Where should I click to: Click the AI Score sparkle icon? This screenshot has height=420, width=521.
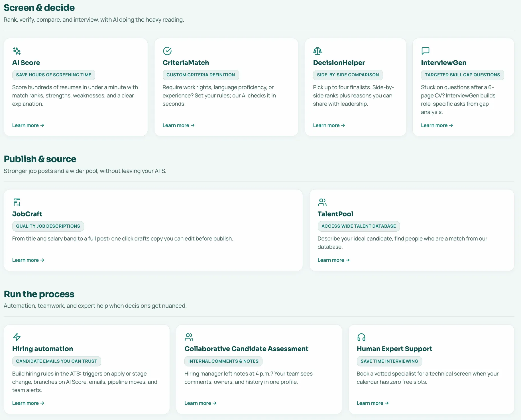17,51
